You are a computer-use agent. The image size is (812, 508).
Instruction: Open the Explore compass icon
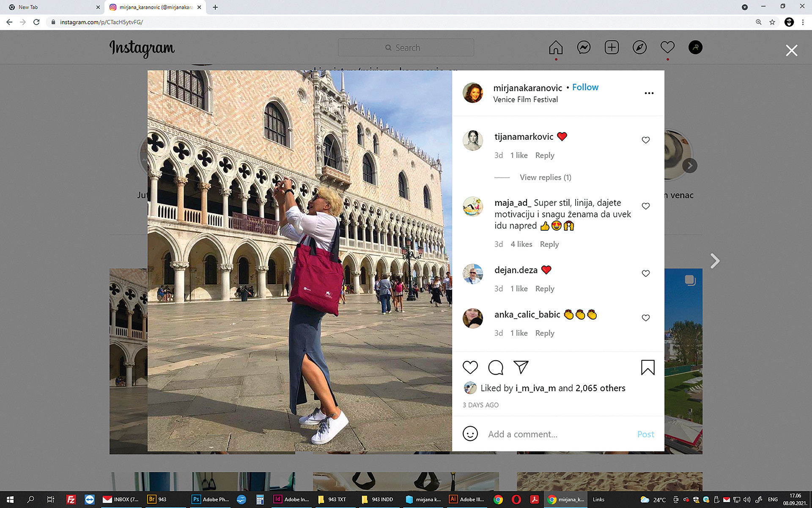pos(639,47)
